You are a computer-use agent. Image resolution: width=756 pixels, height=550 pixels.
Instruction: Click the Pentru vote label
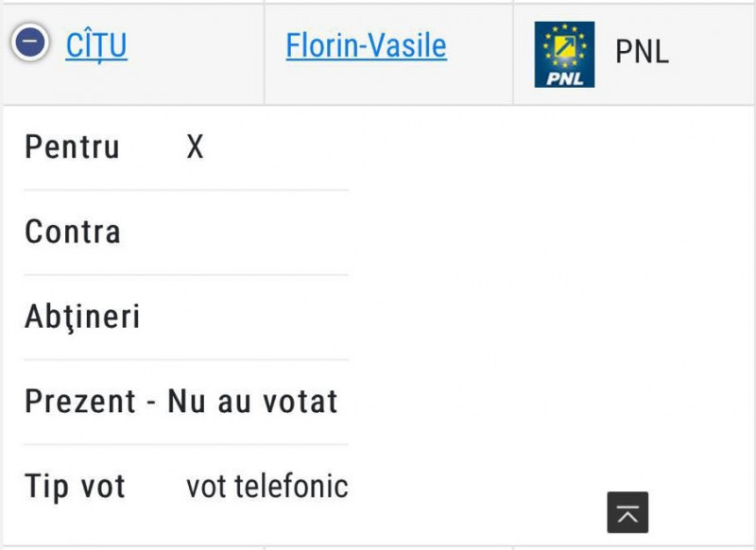(x=72, y=146)
